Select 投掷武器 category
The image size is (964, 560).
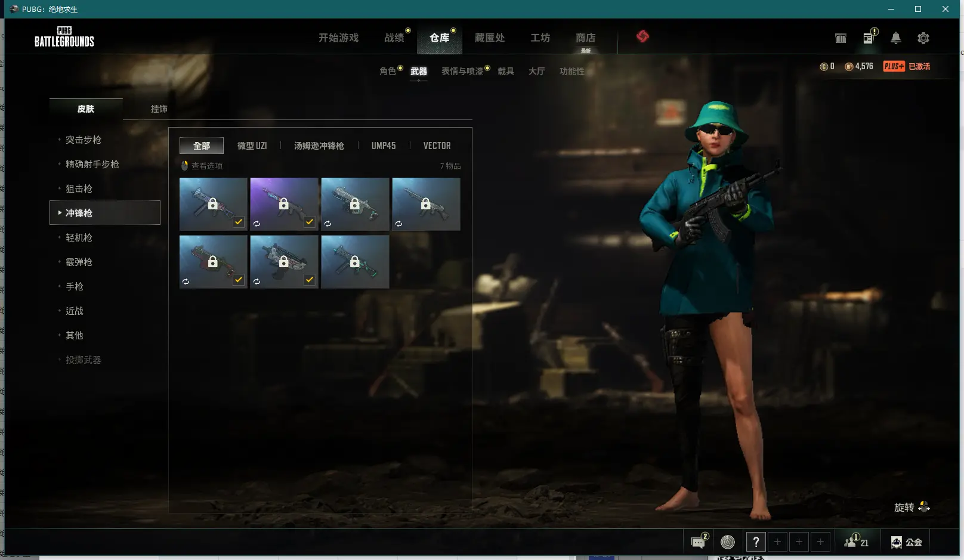coord(84,360)
